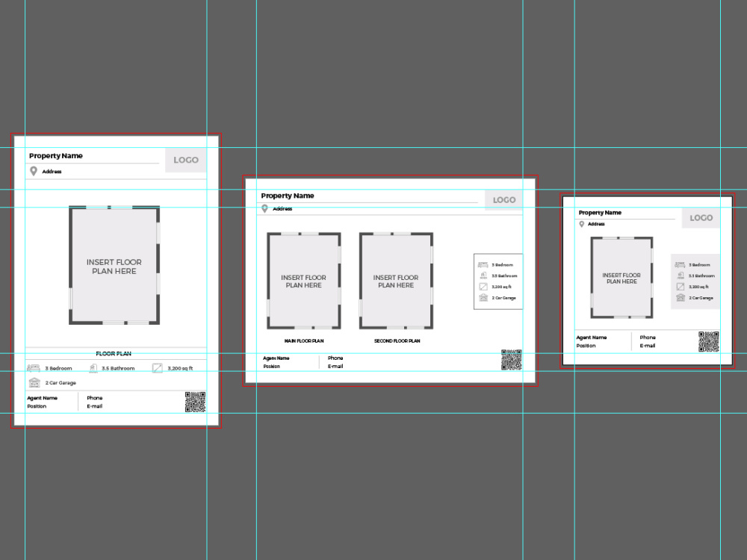Screen dimensions: 747x560
Task: Select 'Agent Name' text on the wide middle artboard
Action: (276, 358)
